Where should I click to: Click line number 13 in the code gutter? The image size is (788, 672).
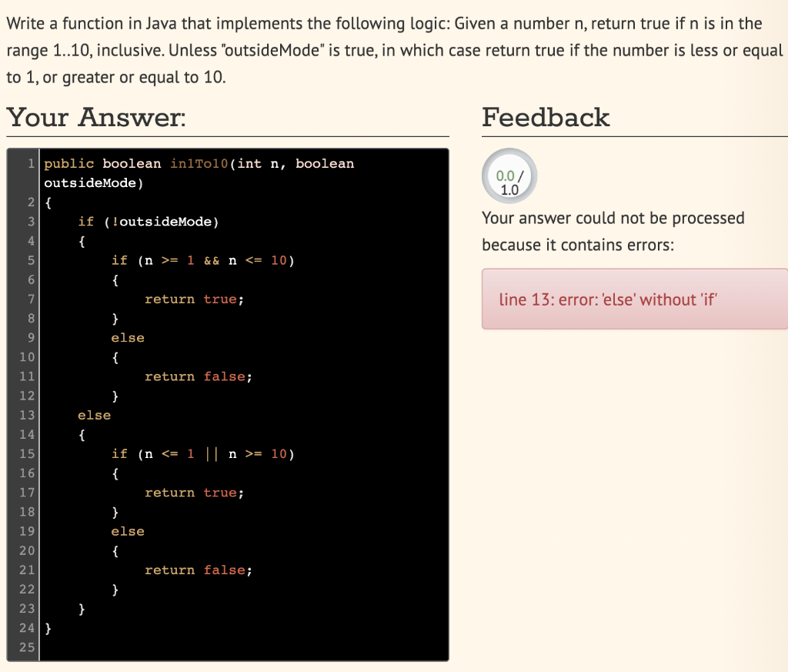[x=28, y=415]
